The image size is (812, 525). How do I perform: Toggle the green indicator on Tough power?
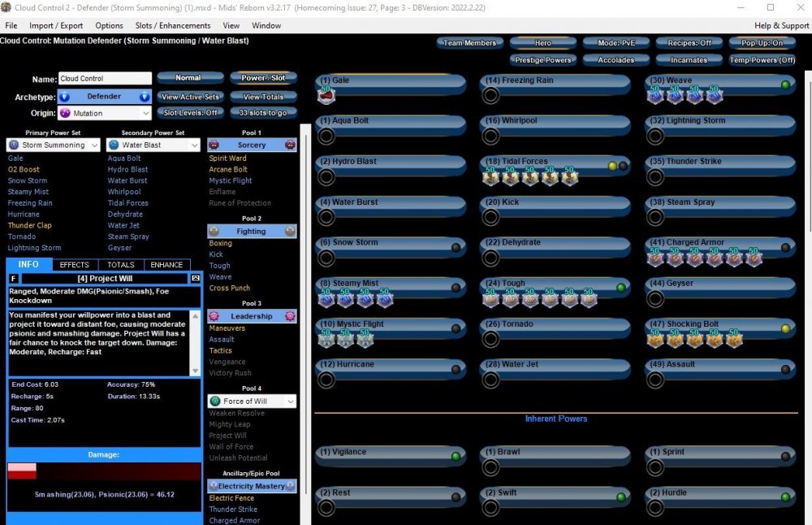621,288
